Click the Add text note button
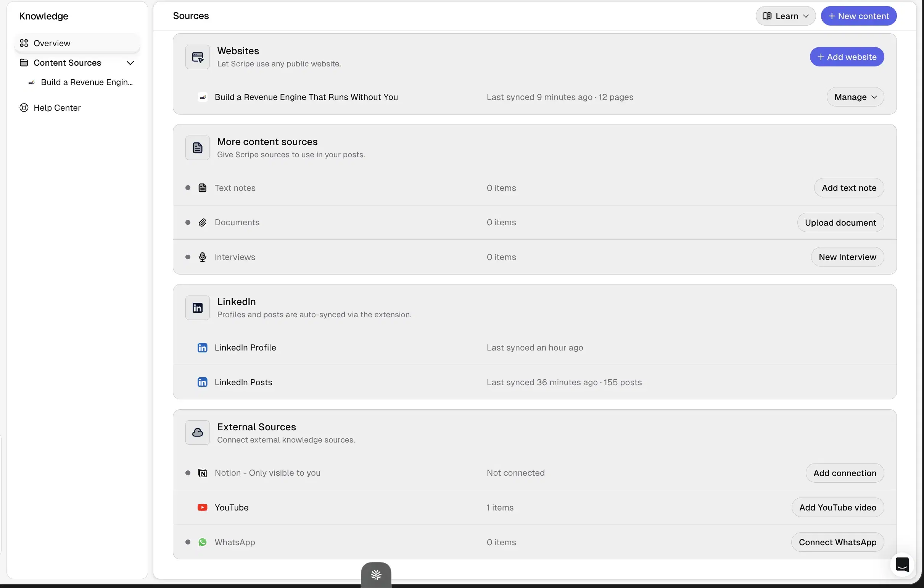The image size is (924, 588). point(849,188)
